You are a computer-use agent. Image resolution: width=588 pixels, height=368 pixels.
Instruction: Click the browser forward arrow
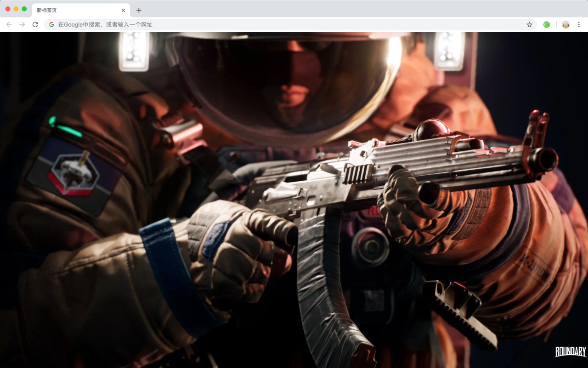(x=22, y=24)
